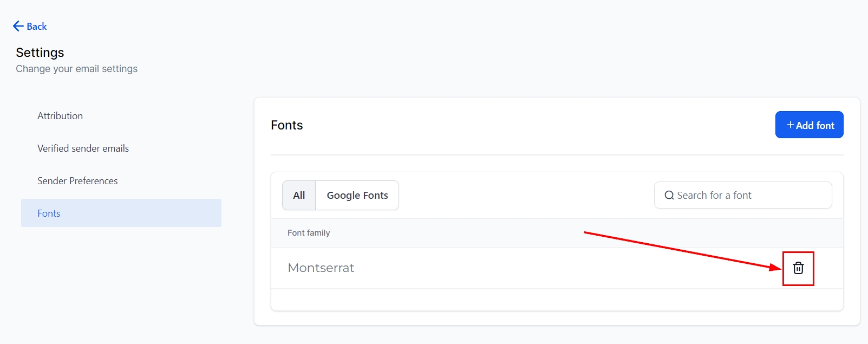868x344 pixels.
Task: Delete the Montserrat font with trash icon
Action: pyautogui.click(x=798, y=268)
